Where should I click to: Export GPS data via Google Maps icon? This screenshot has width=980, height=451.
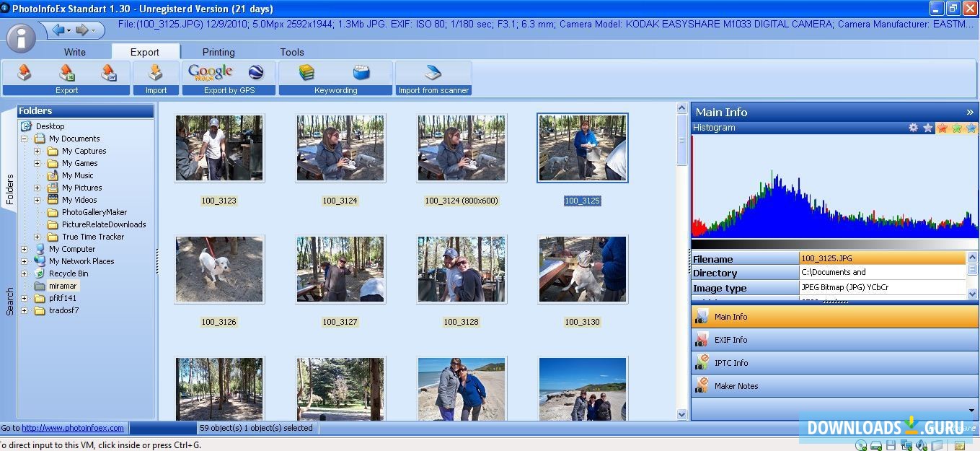[x=210, y=72]
